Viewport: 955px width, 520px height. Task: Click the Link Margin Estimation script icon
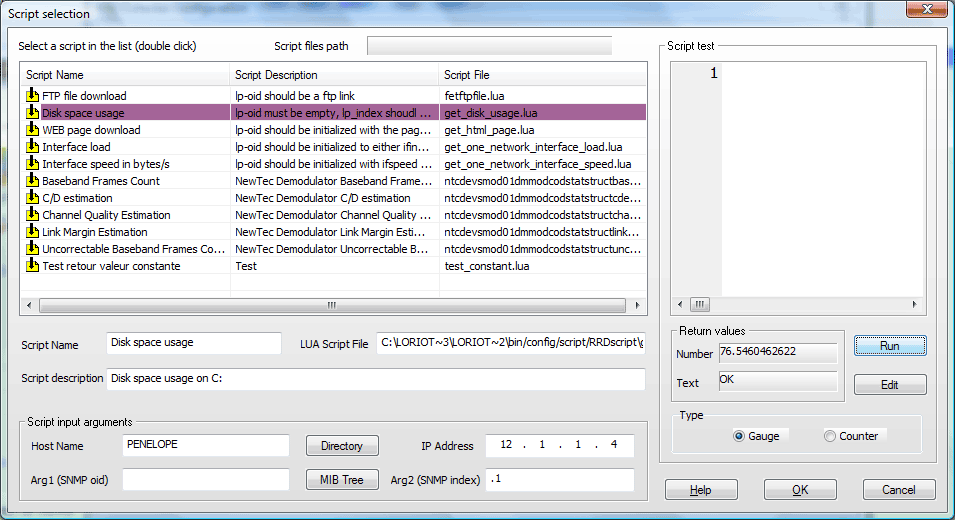[x=32, y=231]
